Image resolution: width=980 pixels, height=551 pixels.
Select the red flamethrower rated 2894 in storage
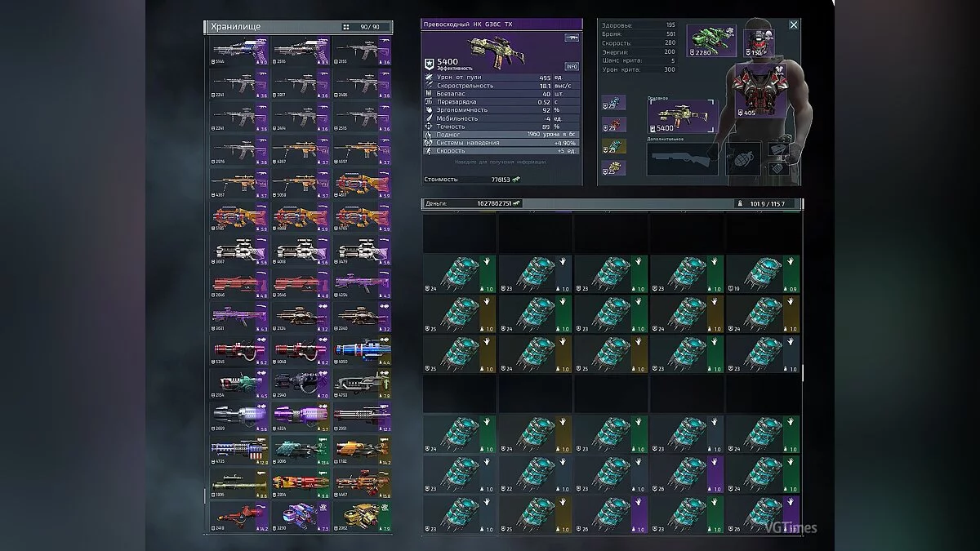(x=301, y=483)
